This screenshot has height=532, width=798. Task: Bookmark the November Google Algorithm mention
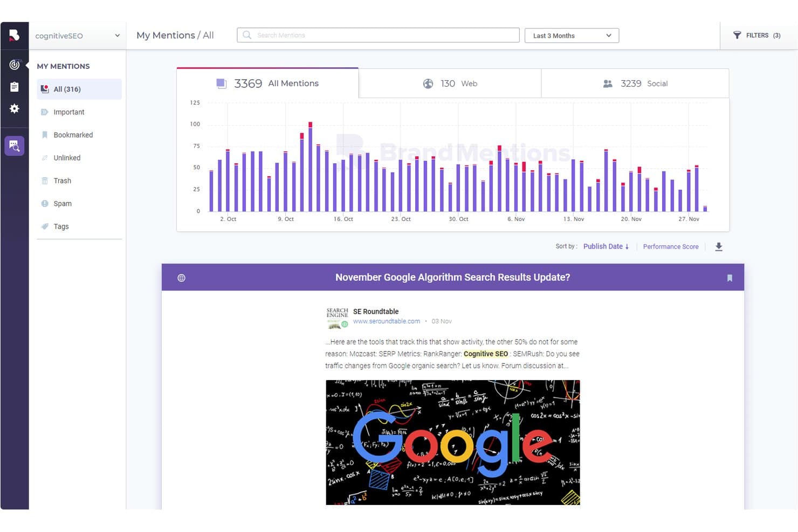click(730, 278)
